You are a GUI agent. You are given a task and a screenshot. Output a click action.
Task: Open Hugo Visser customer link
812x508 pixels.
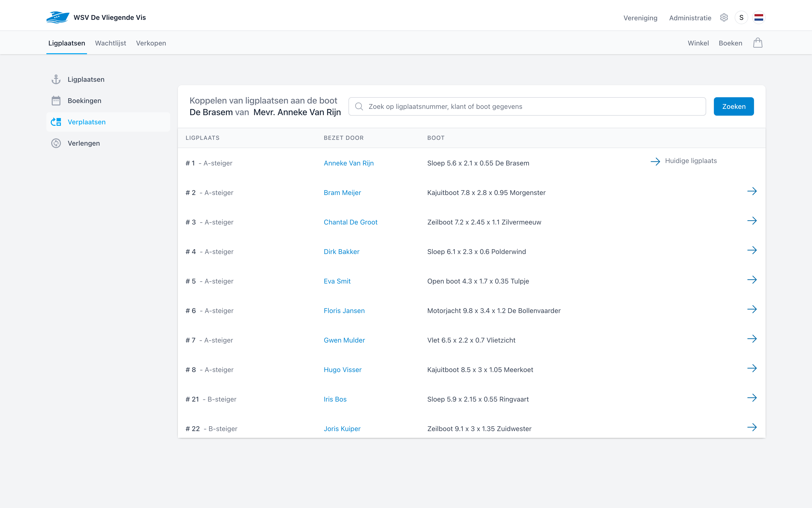point(343,370)
